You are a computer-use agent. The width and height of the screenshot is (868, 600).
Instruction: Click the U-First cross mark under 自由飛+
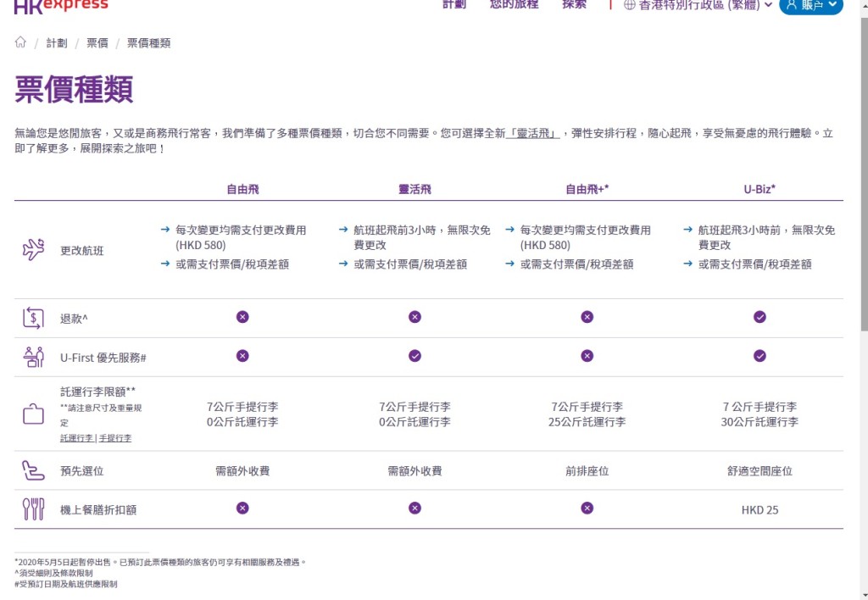pyautogui.click(x=587, y=355)
